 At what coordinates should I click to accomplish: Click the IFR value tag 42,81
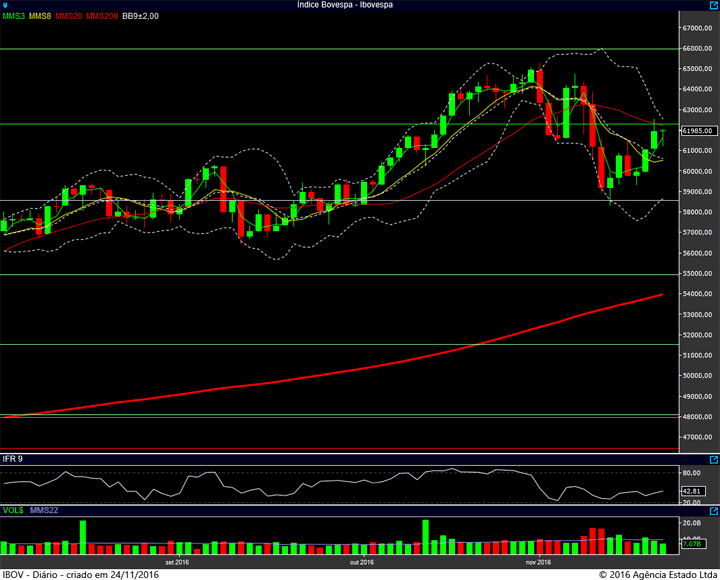[x=692, y=491]
